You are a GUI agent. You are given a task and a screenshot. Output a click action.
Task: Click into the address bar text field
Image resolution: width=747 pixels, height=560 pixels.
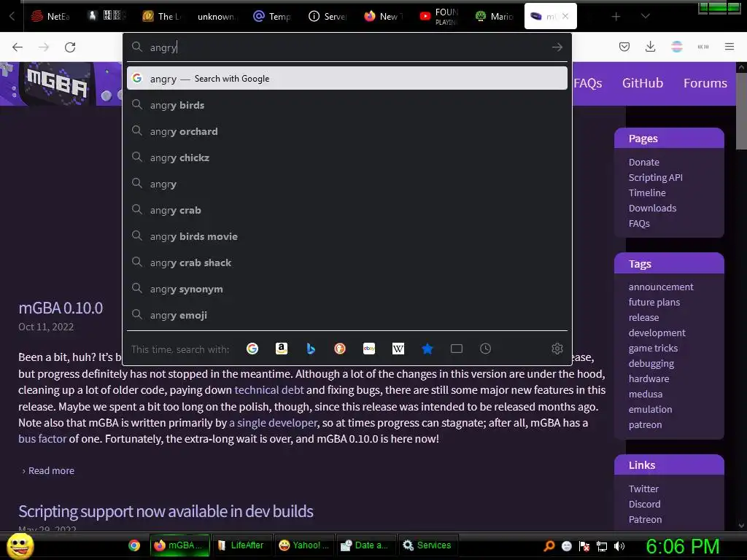click(x=348, y=47)
